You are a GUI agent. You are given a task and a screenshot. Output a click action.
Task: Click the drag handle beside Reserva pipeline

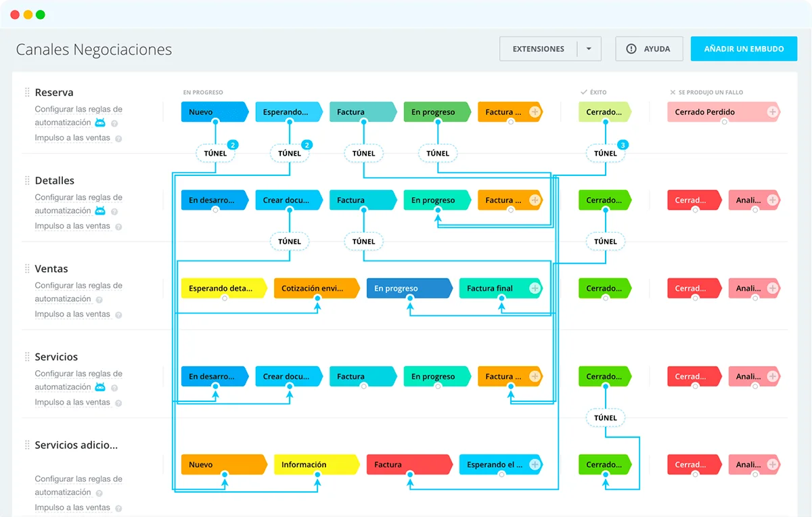(27, 93)
